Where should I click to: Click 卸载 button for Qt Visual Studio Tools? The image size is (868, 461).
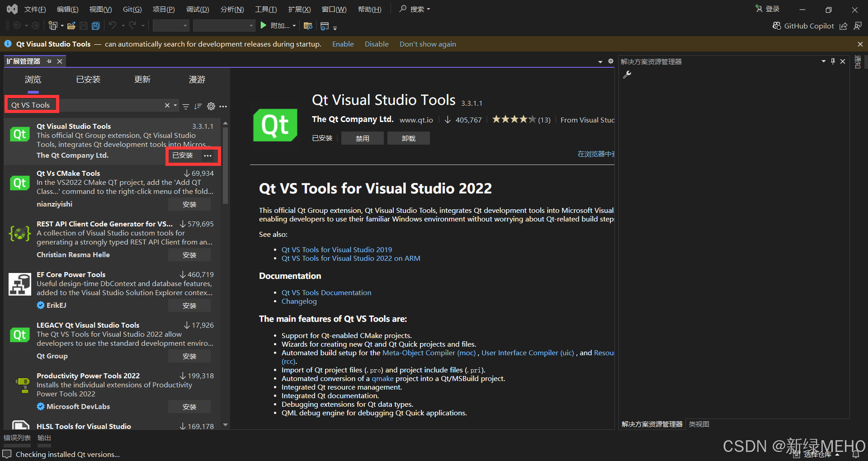pos(409,138)
